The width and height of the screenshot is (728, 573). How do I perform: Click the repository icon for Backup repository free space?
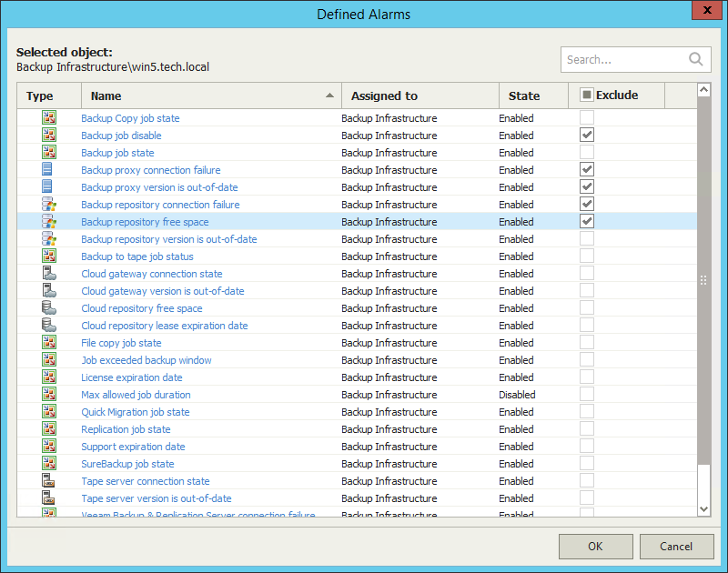click(49, 221)
